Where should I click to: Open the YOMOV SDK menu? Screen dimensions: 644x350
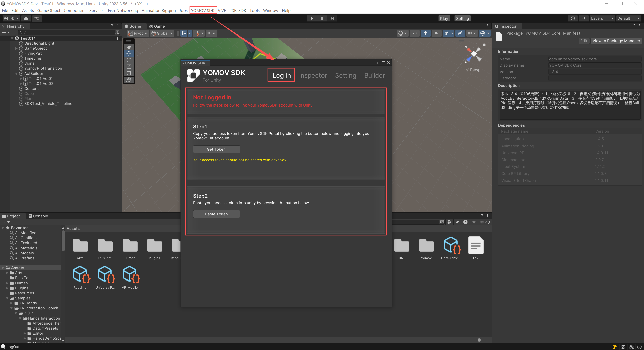pyautogui.click(x=203, y=10)
